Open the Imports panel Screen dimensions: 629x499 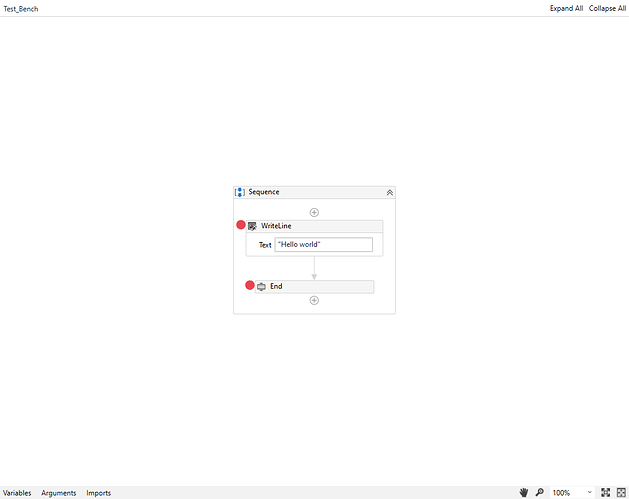tap(98, 493)
